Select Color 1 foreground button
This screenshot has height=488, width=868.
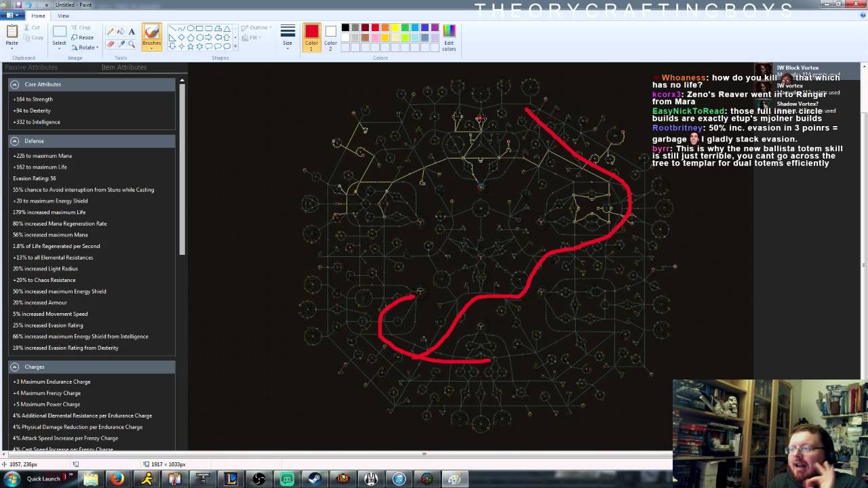point(311,37)
